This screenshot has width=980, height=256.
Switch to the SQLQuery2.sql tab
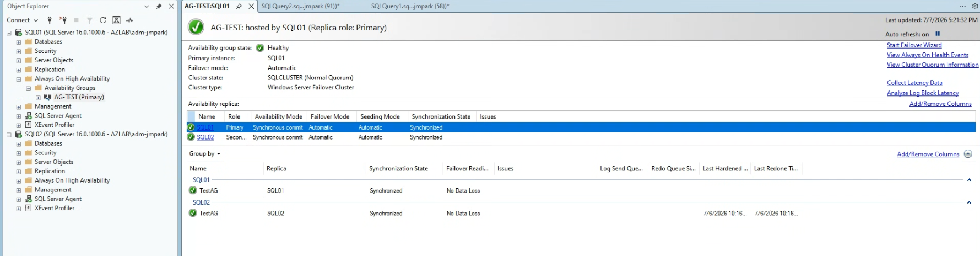click(300, 6)
